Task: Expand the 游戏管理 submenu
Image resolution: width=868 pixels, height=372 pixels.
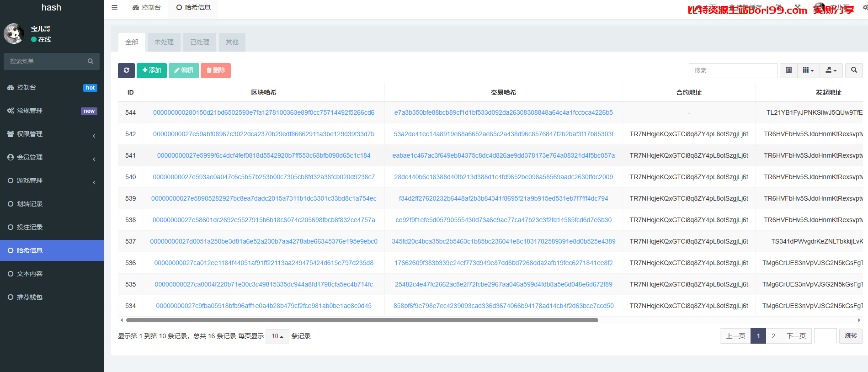Action: [x=52, y=181]
